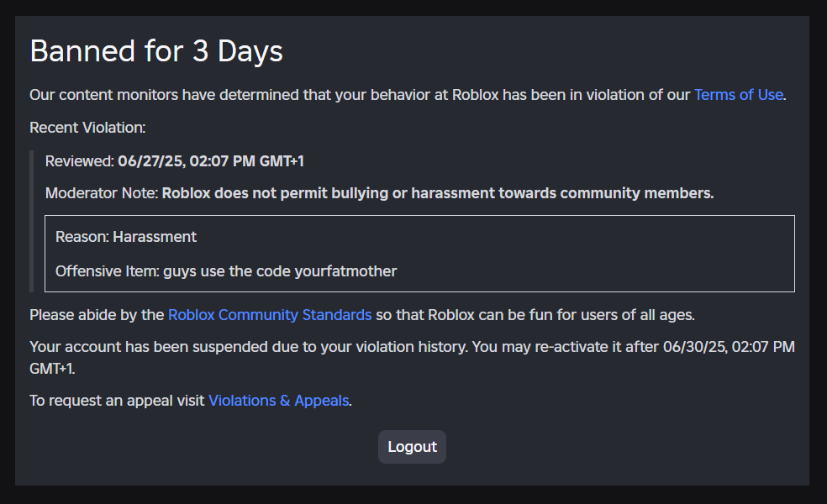Click the vertical quote bar beside violation

pos(32,222)
